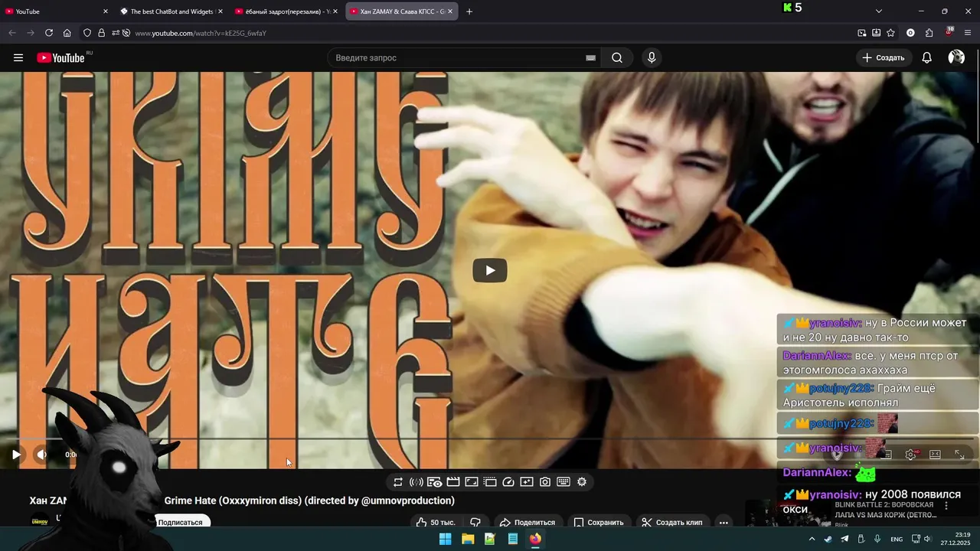Switch to The best ChatBot and Widgets tab
Image resolution: width=980 pixels, height=551 pixels.
(x=171, y=11)
